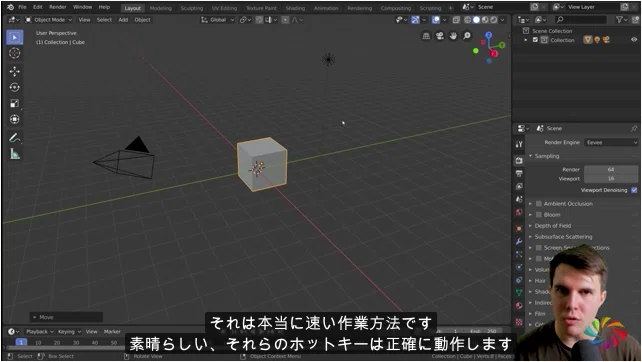Switch to wireframe viewport shading
642x362 pixels.
point(468,20)
